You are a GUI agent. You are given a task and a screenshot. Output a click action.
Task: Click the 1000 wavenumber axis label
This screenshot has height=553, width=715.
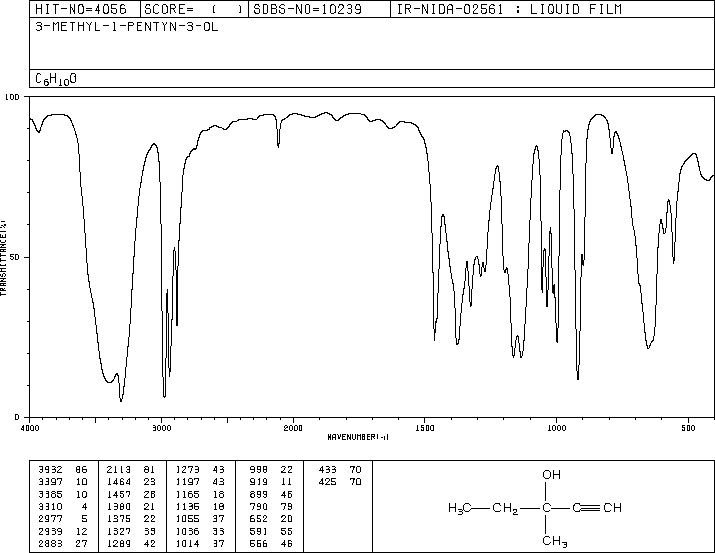coord(556,428)
